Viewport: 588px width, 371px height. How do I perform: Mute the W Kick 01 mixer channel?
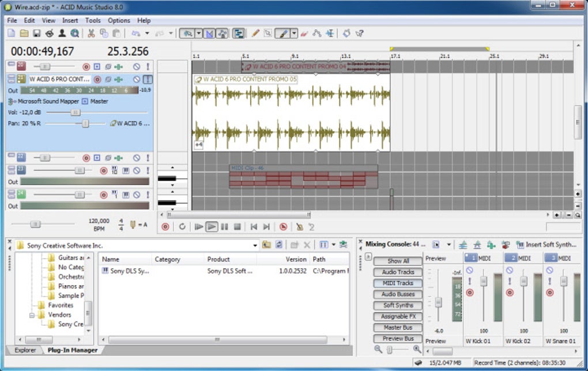point(469,270)
